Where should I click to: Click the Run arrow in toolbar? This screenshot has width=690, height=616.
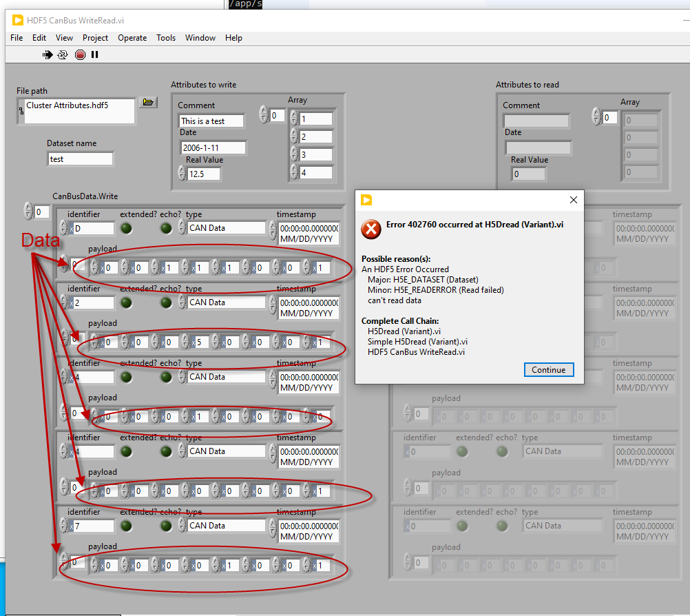(x=48, y=54)
